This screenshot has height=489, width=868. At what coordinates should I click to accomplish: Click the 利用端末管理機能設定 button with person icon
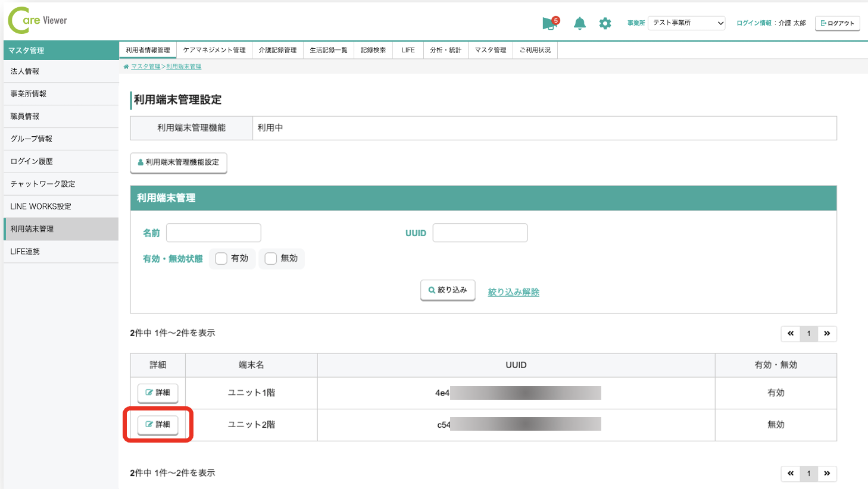pos(178,162)
